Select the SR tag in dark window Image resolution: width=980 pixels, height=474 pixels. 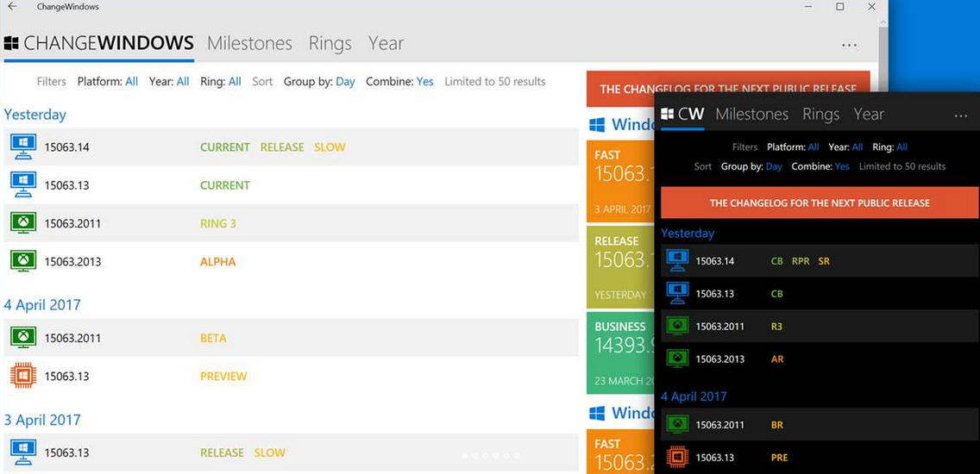pyautogui.click(x=824, y=261)
